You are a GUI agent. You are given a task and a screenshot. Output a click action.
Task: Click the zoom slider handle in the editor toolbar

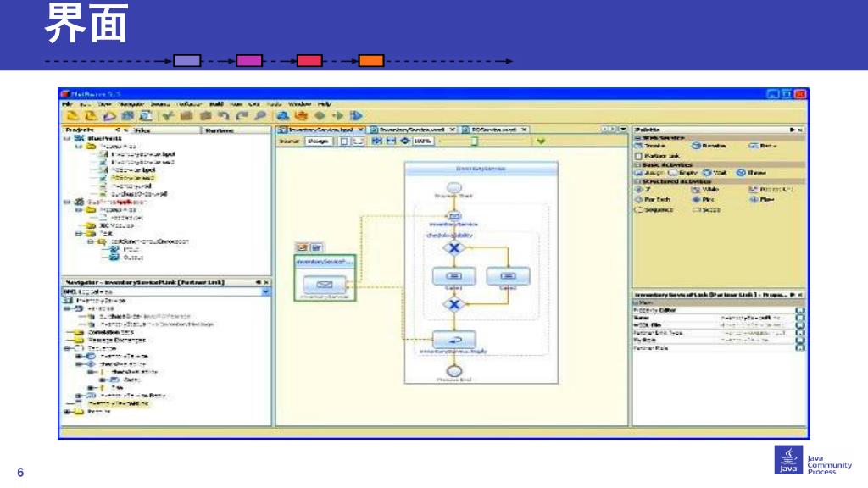[x=475, y=141]
